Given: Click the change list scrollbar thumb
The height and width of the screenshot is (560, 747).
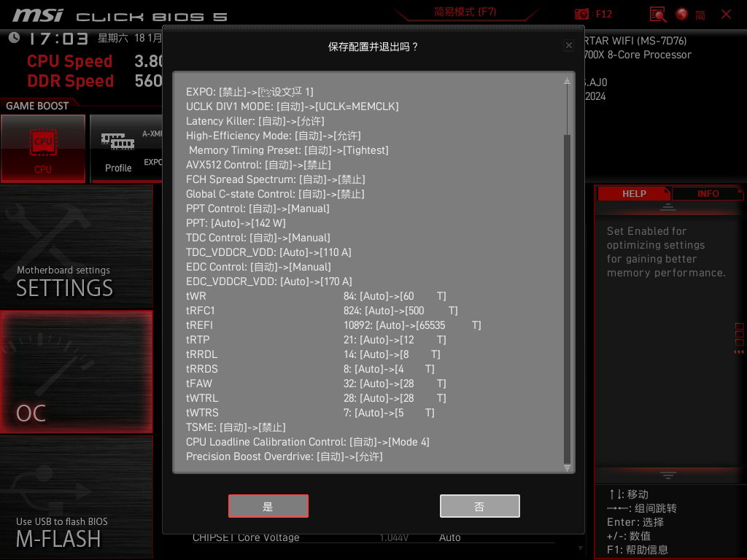Looking at the screenshot, I should click(x=567, y=298).
